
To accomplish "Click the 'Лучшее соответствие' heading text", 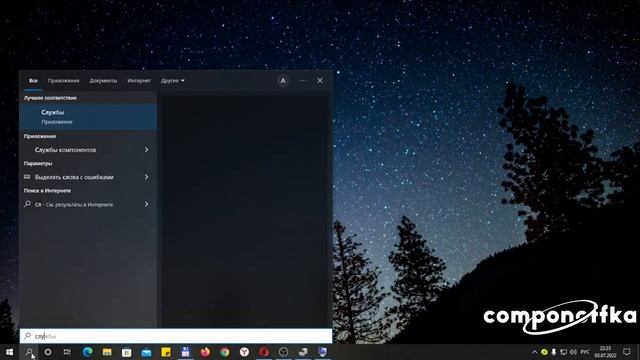I will click(50, 98).
